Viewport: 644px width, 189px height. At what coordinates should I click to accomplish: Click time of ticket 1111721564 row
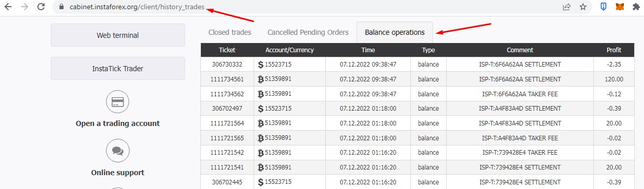tap(368, 123)
